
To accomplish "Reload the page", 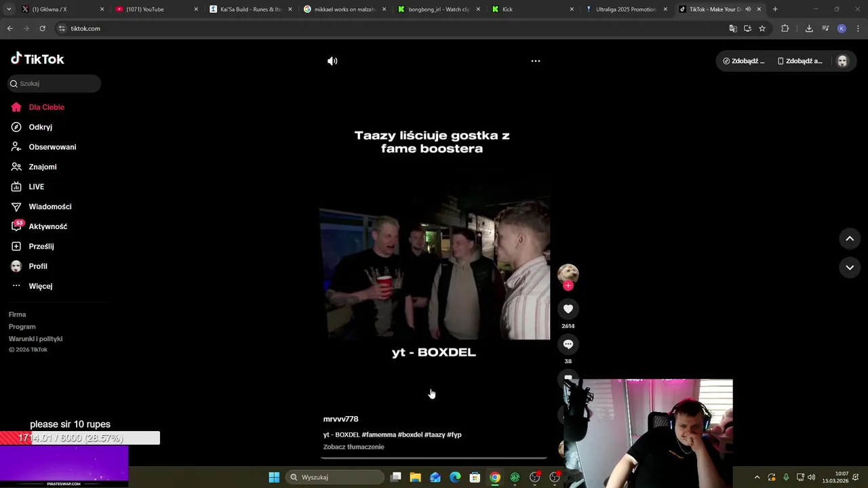I will pyautogui.click(x=42, y=28).
